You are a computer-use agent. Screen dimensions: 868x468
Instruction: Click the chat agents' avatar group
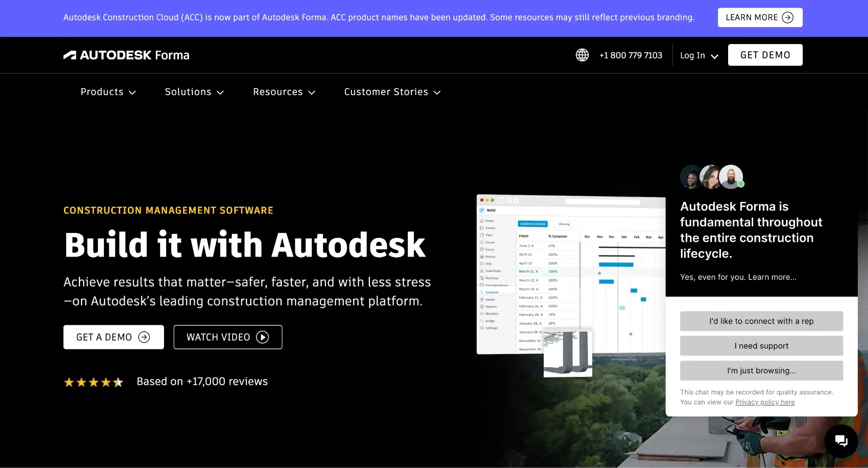coord(712,177)
